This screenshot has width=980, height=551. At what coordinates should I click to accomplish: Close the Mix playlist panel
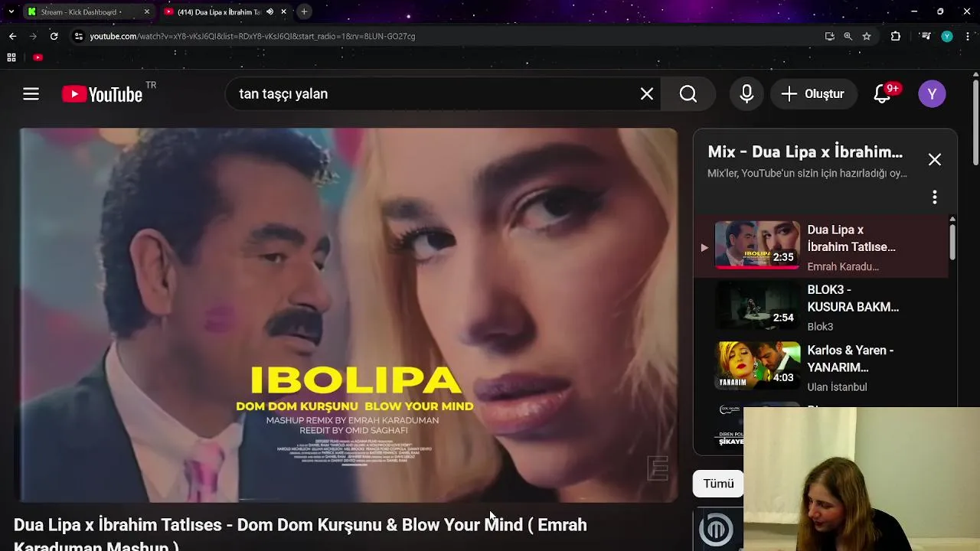[x=935, y=160]
